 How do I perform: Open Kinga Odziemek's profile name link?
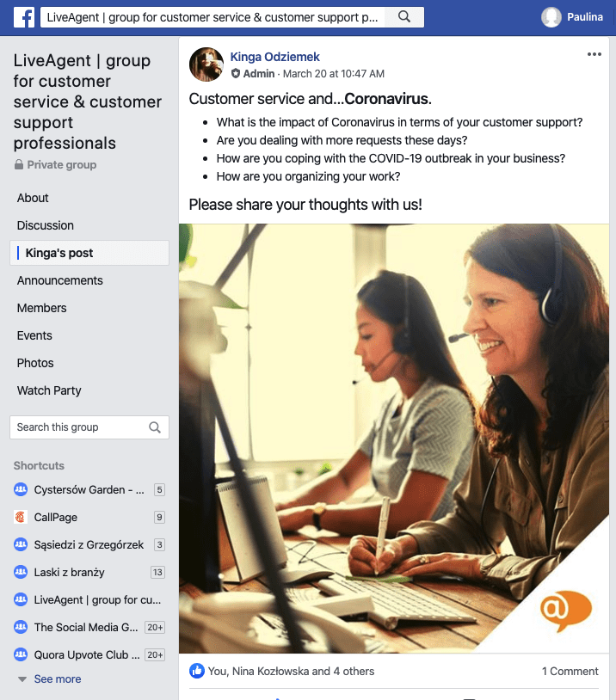pos(274,57)
